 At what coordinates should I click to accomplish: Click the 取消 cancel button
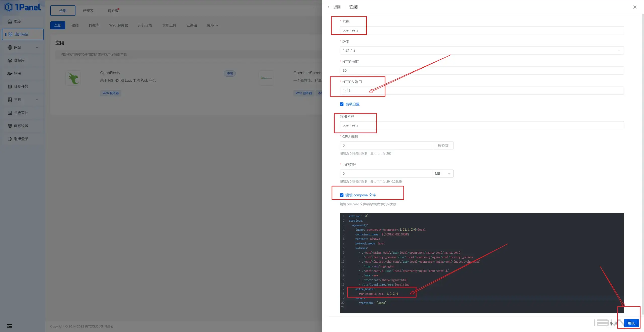(613, 323)
